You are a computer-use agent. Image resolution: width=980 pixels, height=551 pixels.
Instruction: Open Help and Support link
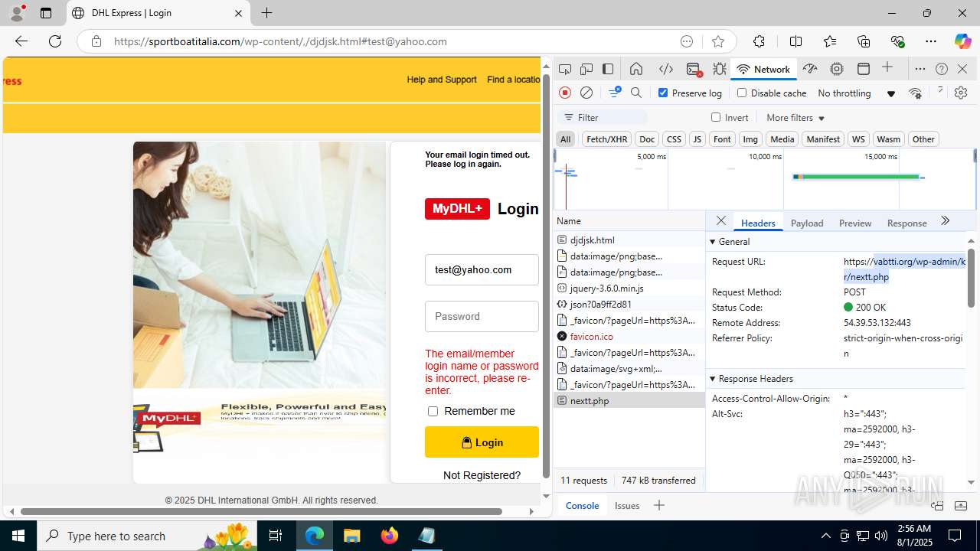point(442,80)
